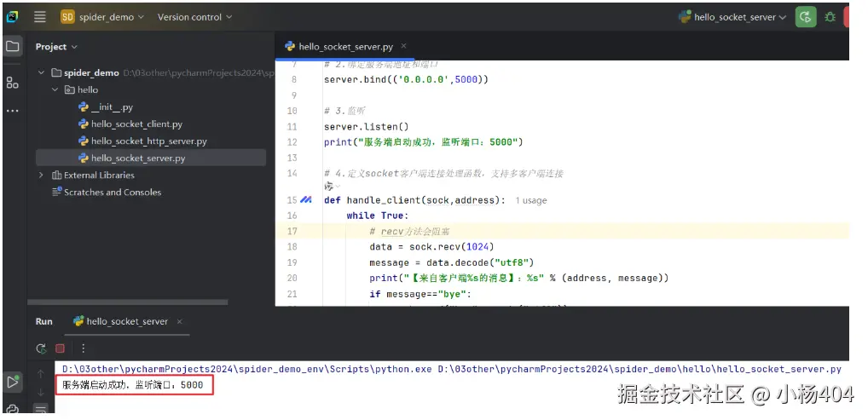Click the python.exe command line in console
Screen dimensions: 868x420
[x=451, y=369]
